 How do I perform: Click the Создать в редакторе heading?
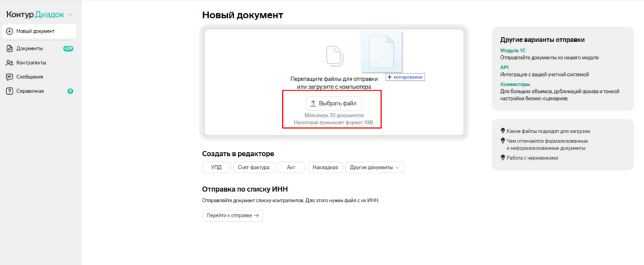238,154
